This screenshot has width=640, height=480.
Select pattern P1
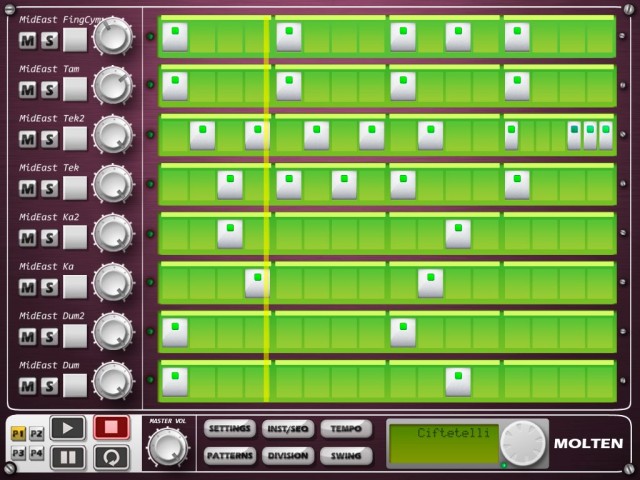[x=19, y=434]
